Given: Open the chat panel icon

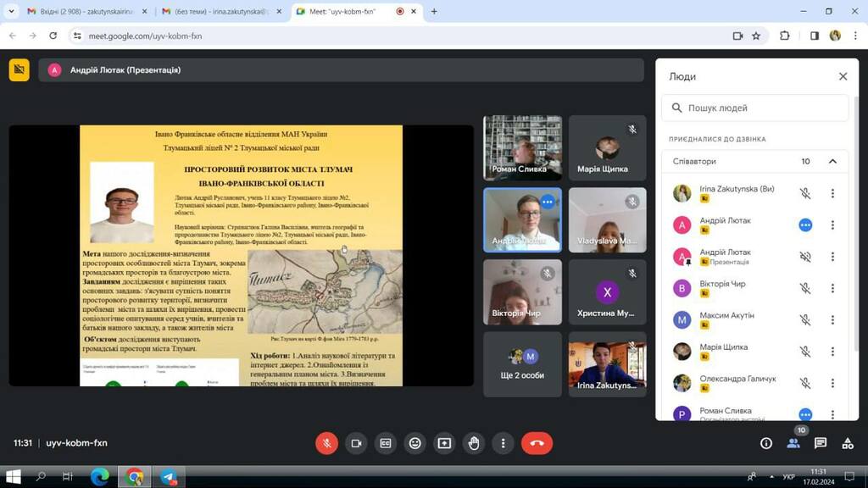Looking at the screenshot, I should tap(821, 443).
